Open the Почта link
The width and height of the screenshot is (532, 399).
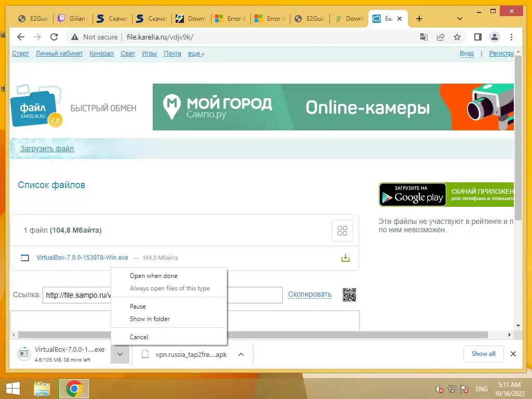point(172,54)
